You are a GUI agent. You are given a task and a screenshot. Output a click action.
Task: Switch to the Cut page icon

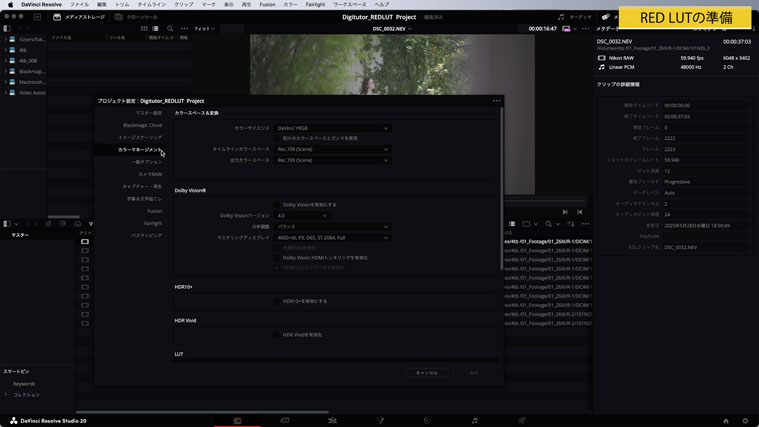(x=285, y=420)
